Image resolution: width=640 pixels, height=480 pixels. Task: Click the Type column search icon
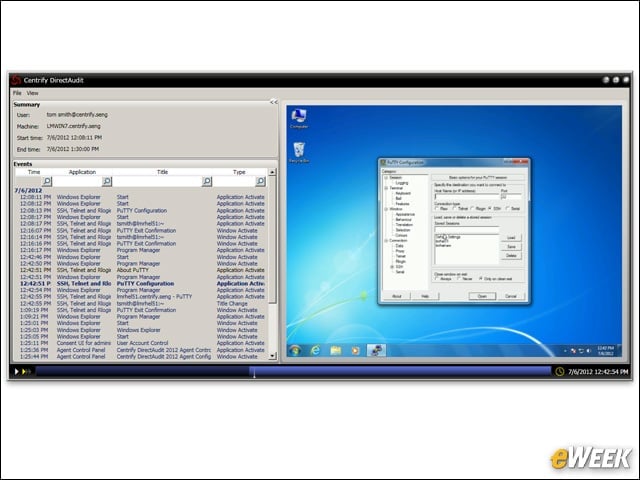(x=260, y=181)
